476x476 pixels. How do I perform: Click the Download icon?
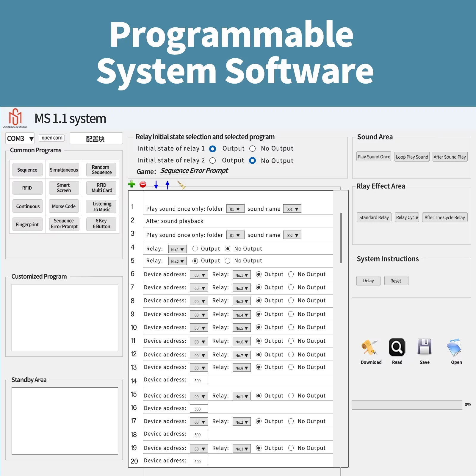tap(369, 347)
